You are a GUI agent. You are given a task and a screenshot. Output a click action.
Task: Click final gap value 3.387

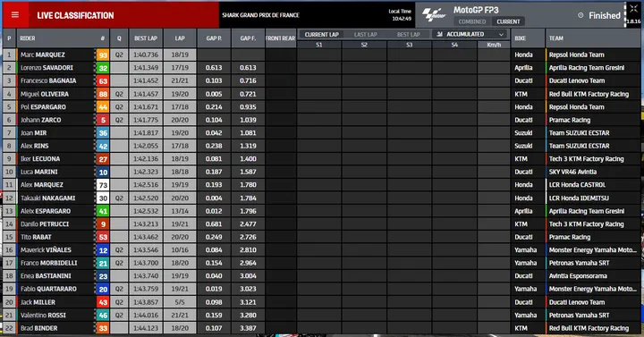click(248, 328)
